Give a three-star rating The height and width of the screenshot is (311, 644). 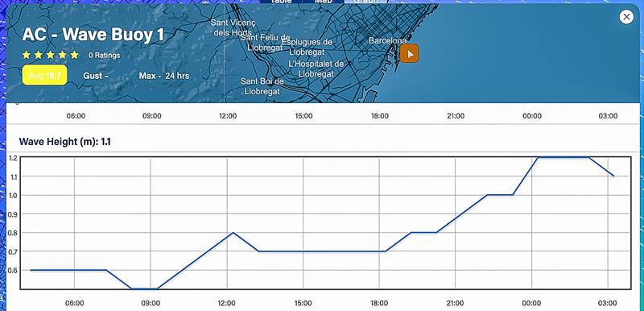coord(50,55)
